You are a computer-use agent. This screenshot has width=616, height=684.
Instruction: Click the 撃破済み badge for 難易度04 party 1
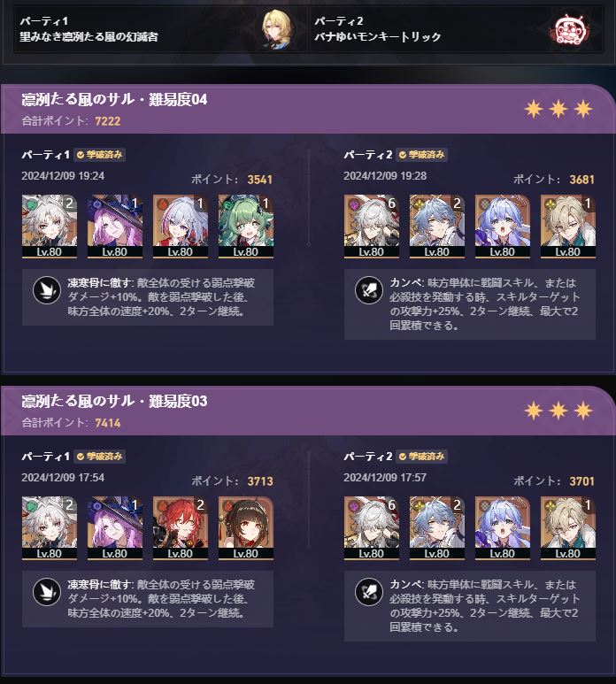[99, 155]
